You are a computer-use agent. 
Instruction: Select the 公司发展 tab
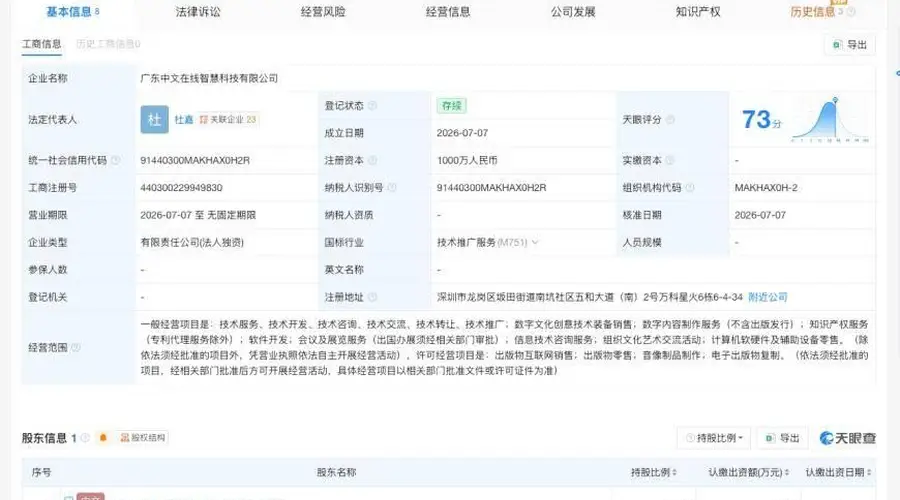pos(573,11)
